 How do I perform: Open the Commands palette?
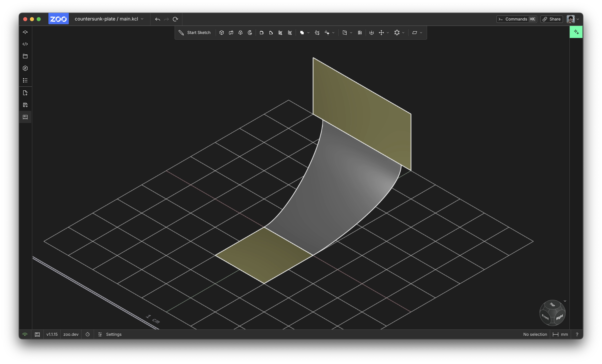pyautogui.click(x=516, y=19)
